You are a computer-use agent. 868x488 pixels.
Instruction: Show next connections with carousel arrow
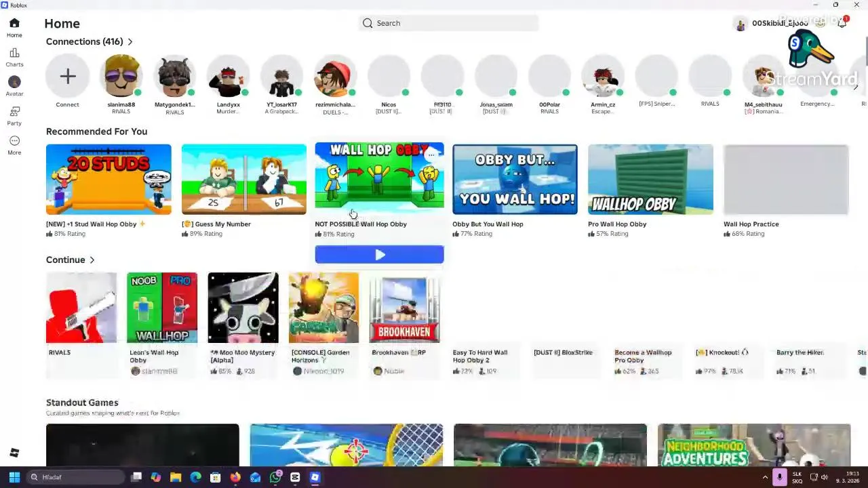856,87
